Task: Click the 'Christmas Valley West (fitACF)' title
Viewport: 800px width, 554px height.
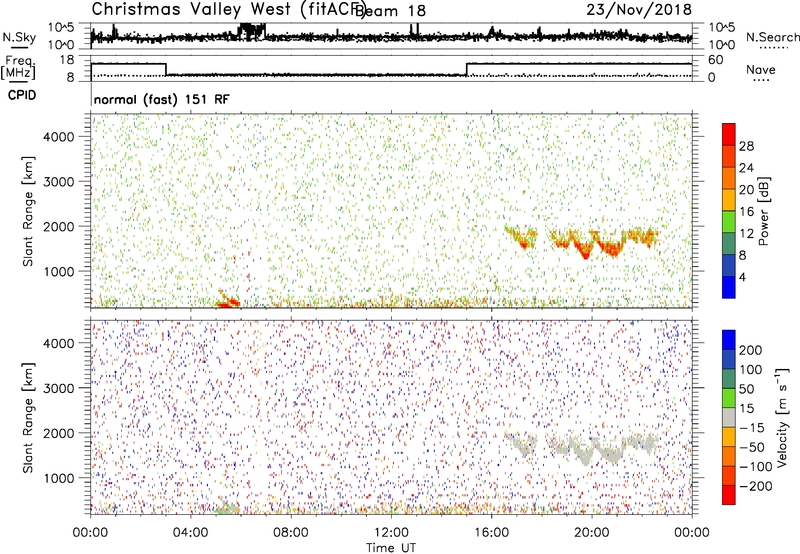Action: coord(228,10)
